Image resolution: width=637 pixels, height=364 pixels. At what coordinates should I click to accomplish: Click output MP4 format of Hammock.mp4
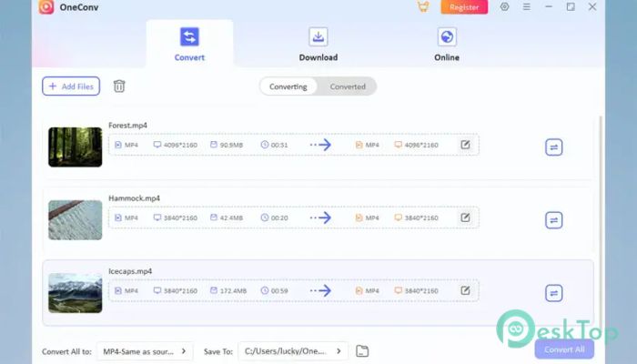(368, 217)
